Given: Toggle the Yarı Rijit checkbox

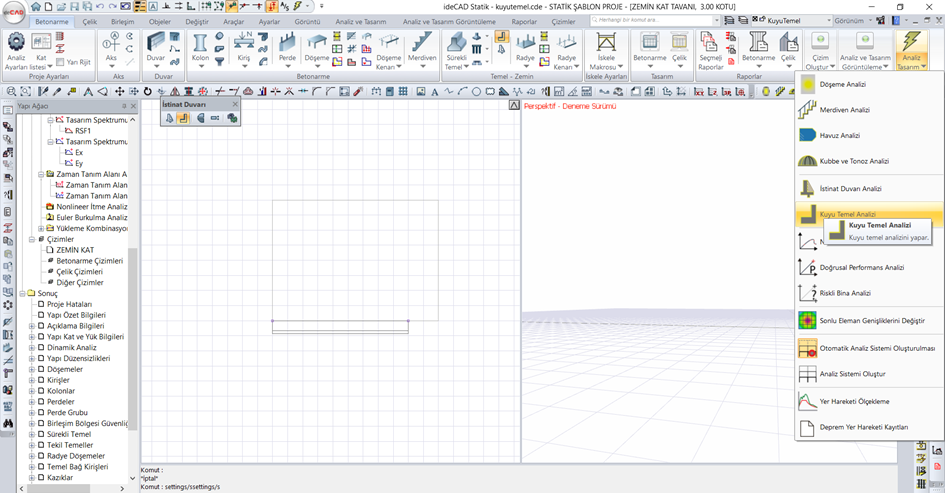Looking at the screenshot, I should [60, 62].
